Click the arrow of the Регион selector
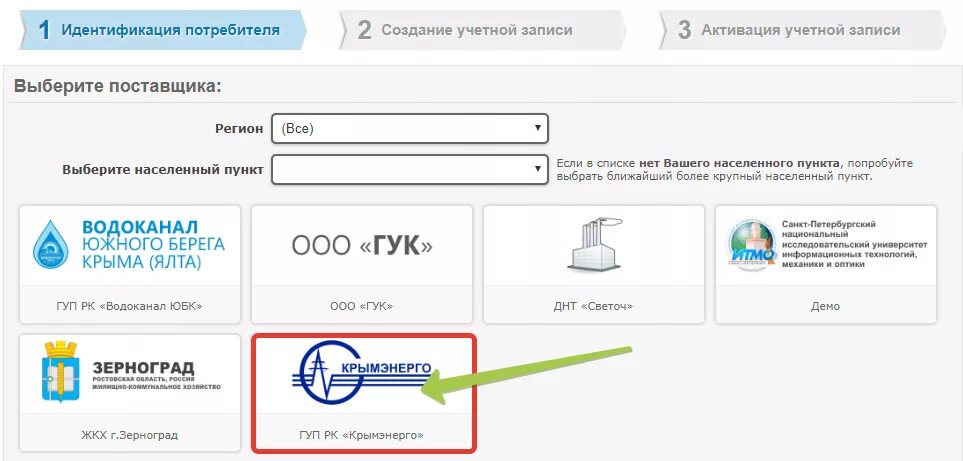This screenshot has width=963, height=461. coord(537,128)
